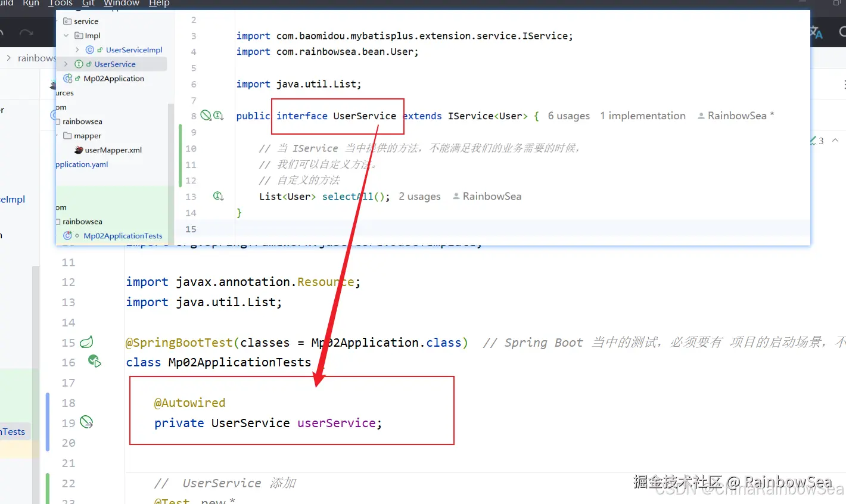This screenshot has width=846, height=504.
Task: Click the IService<User> type reference
Action: [488, 116]
